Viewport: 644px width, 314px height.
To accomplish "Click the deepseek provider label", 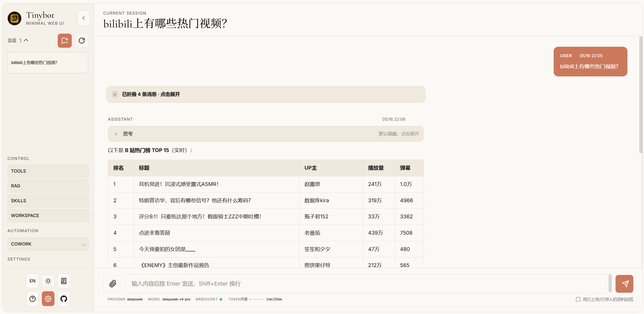I will point(135,299).
